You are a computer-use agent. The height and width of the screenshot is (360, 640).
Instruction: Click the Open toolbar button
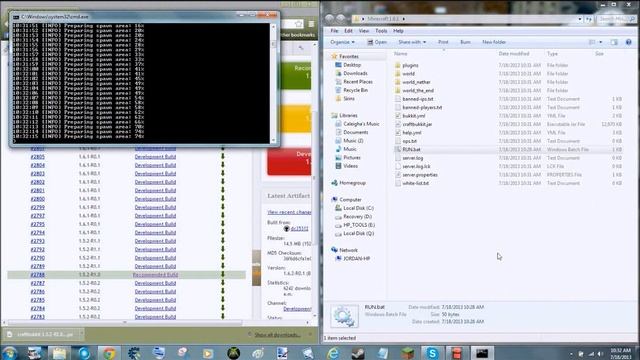point(377,42)
